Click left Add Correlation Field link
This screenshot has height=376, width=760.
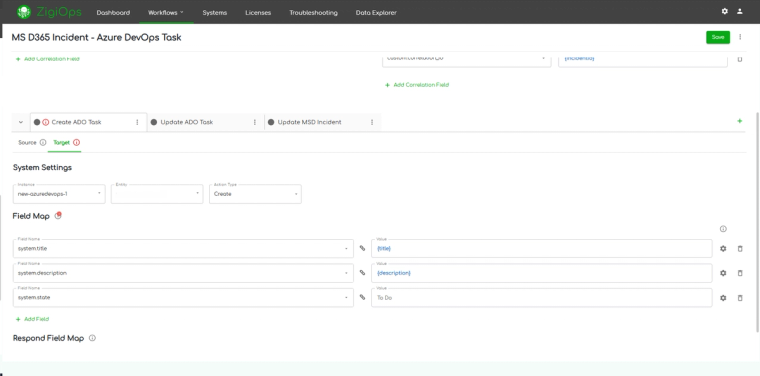pos(48,59)
